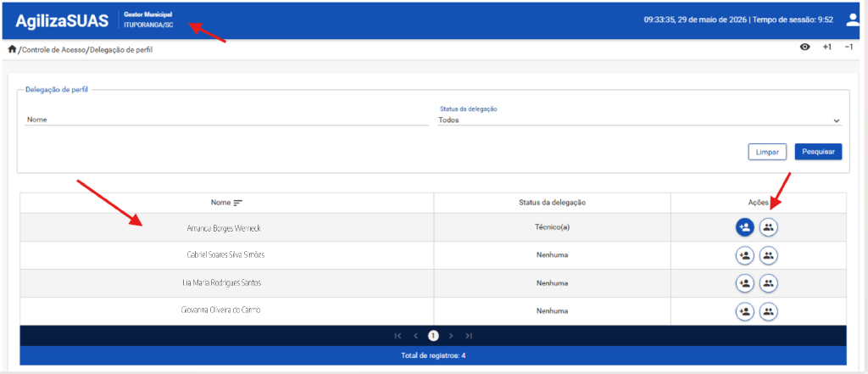View delegations of Lia Maria Rodrigues Santos

768,283
